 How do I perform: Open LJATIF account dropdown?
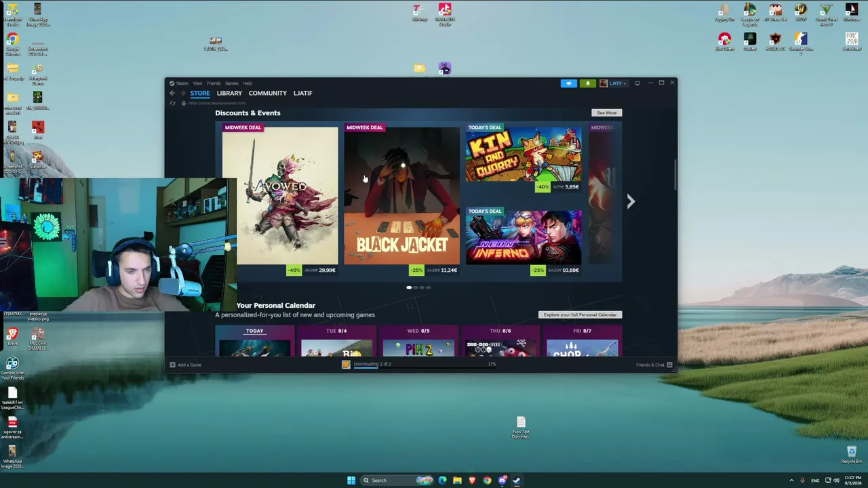pos(613,83)
